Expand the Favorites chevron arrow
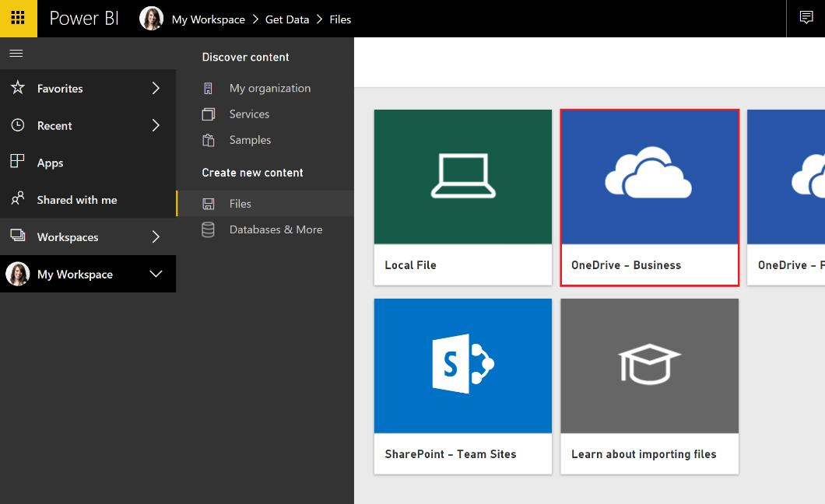The width and height of the screenshot is (825, 504). coord(156,88)
